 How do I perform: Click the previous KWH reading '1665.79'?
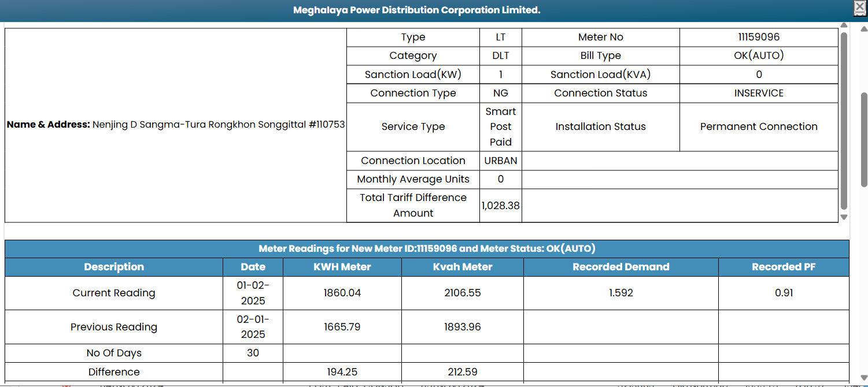tap(342, 328)
